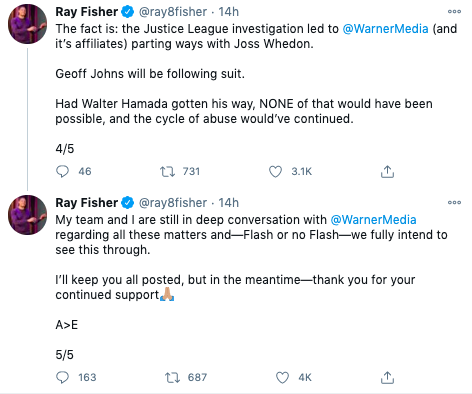The image size is (472, 394).
Task: Reply to the 4/5 tweet
Action: (62, 172)
